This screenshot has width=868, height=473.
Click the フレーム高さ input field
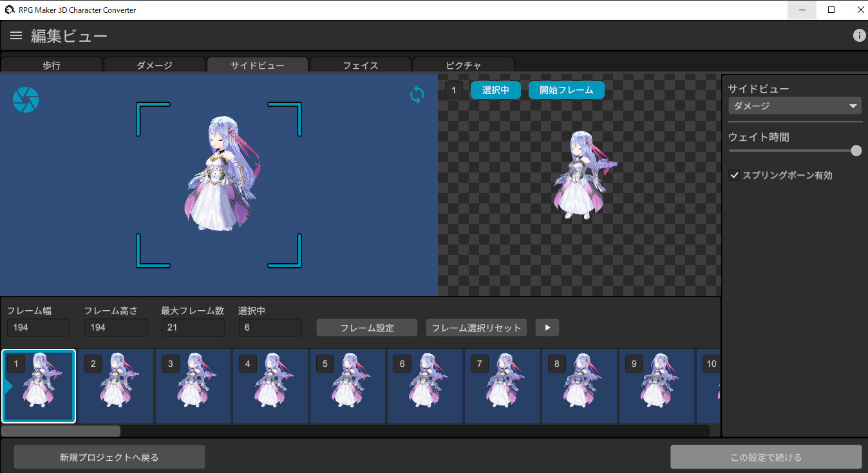116,328
